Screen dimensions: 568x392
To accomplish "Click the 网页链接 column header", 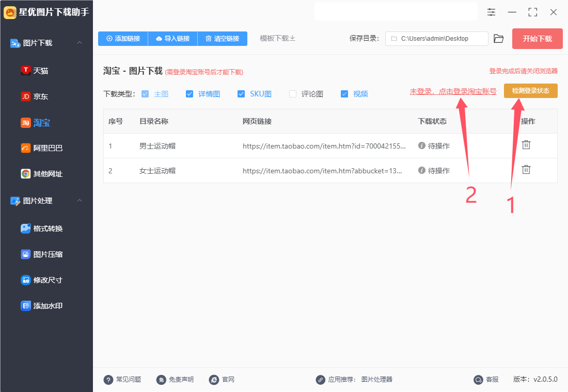I will click(x=257, y=121).
